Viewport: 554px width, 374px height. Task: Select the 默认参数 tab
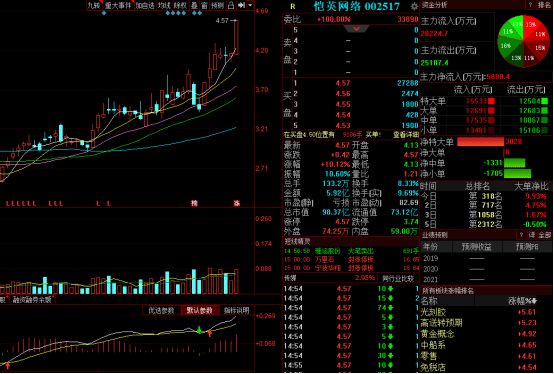(200, 310)
